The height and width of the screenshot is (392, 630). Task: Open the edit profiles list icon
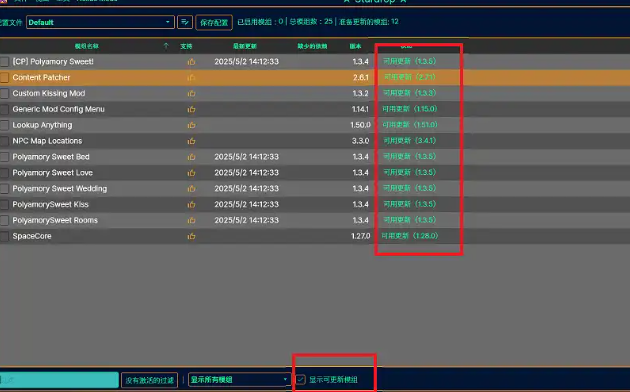pos(185,22)
